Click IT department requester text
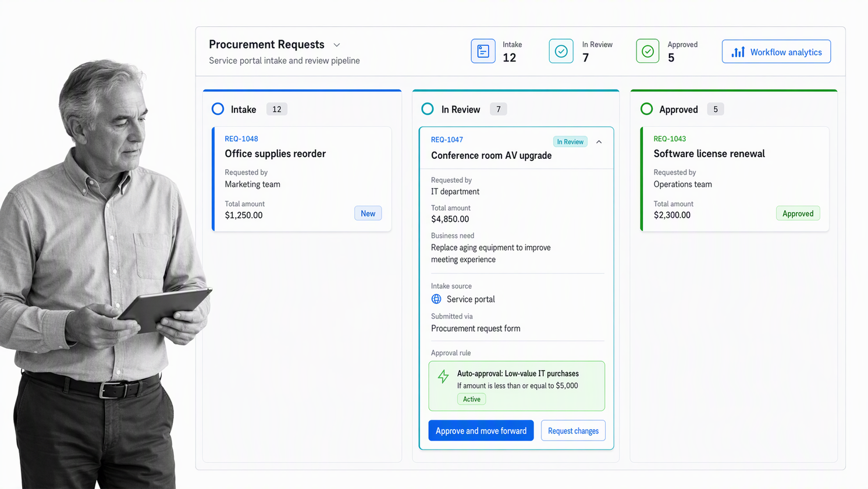The height and width of the screenshot is (489, 868). tap(455, 192)
